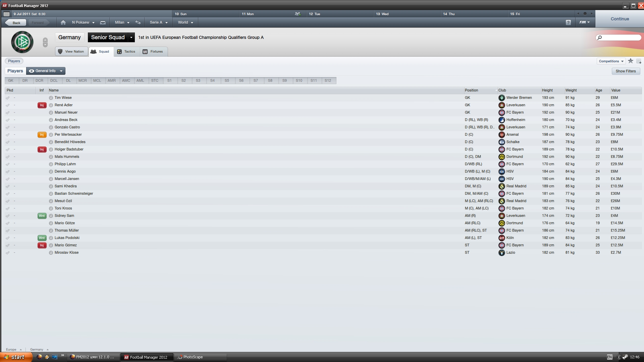Toggle pick checkmark for Philipp Lahm

coord(7,164)
